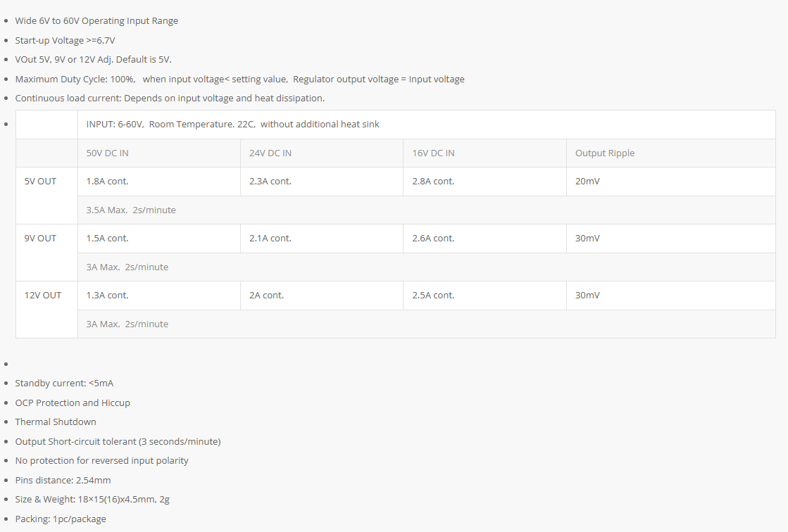
Task: Click the 1.8A cont. table cell
Action: point(159,182)
